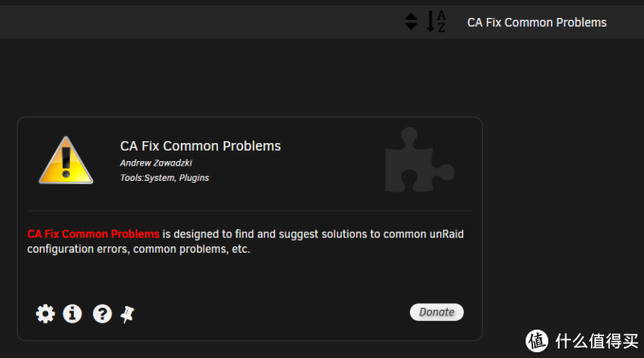This screenshot has width=644, height=358.
Task: Click the down arrow of the sort-direction toggle
Action: click(411, 27)
